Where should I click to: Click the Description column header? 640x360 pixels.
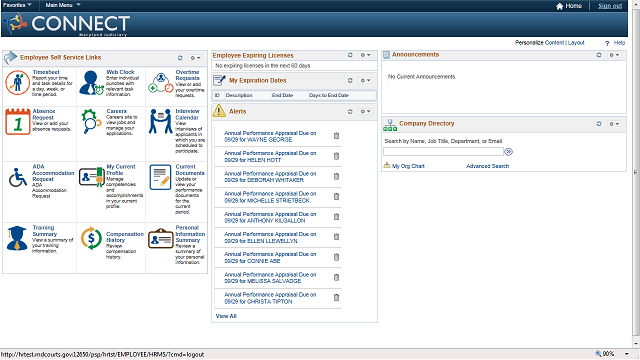[x=239, y=95]
